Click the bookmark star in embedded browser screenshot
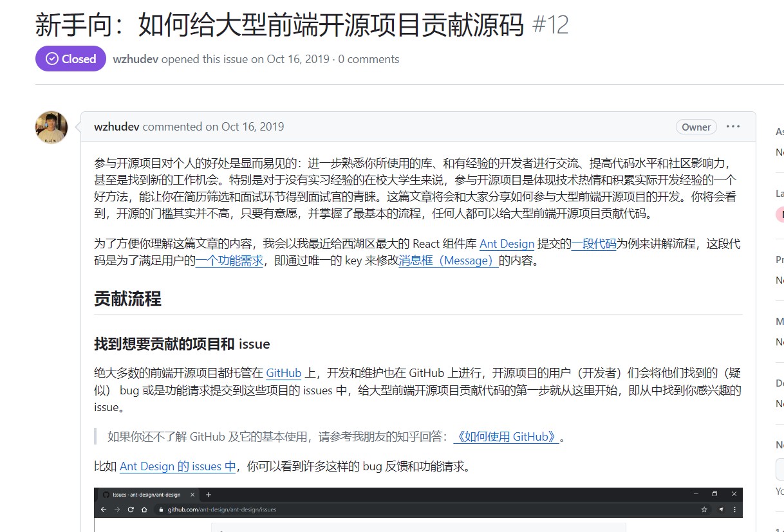This screenshot has height=532, width=784. 705,509
